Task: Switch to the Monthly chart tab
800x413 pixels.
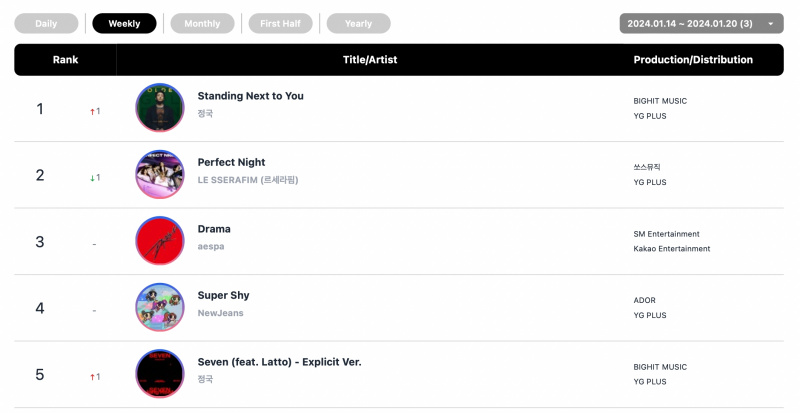Action: click(203, 23)
